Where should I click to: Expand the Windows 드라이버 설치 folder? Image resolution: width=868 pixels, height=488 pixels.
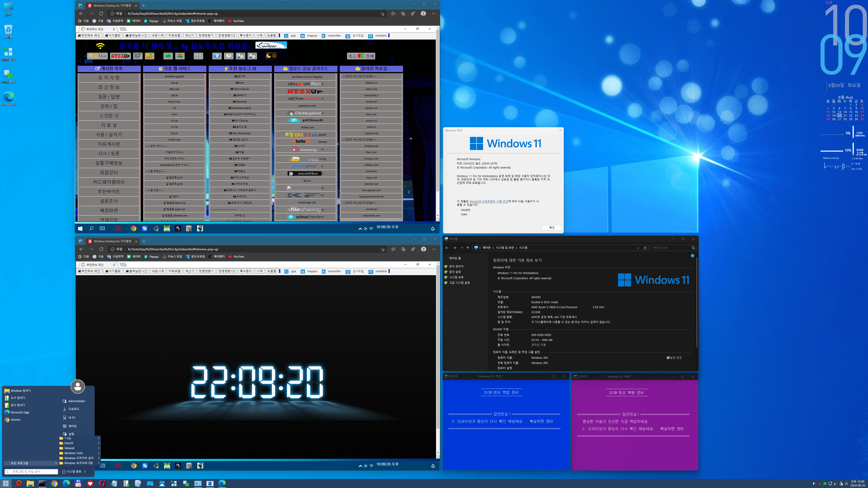(80, 458)
